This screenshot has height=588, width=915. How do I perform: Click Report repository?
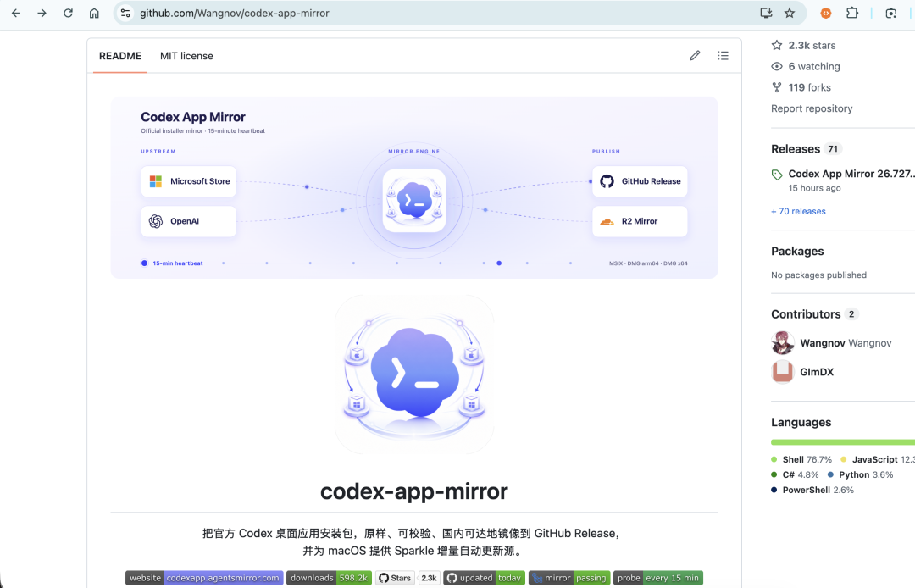pos(812,108)
